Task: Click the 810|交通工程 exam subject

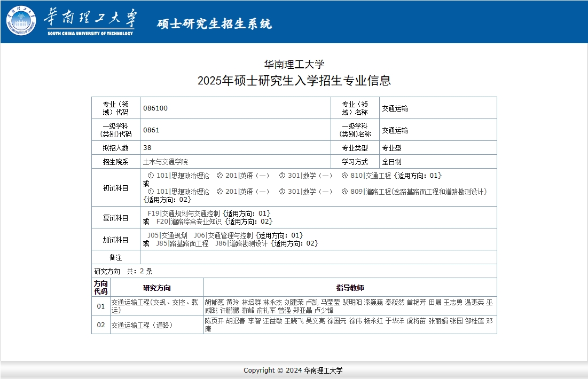Action: 371,176
